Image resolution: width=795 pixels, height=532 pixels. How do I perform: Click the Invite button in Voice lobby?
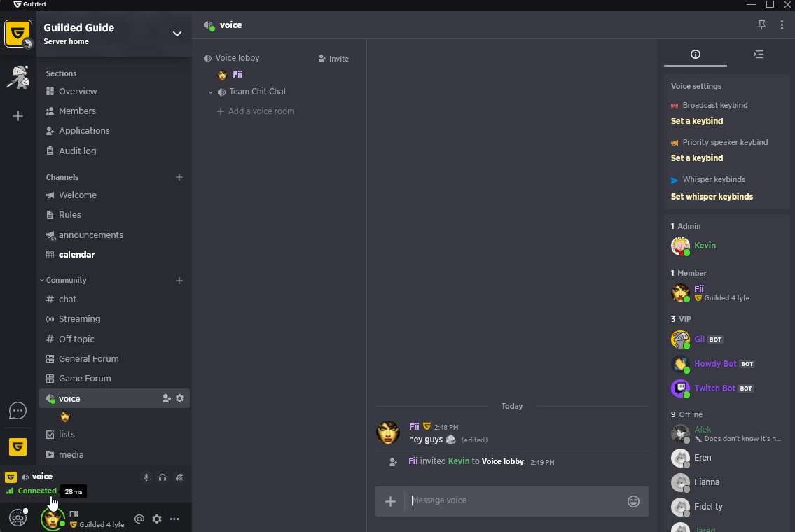coord(333,59)
